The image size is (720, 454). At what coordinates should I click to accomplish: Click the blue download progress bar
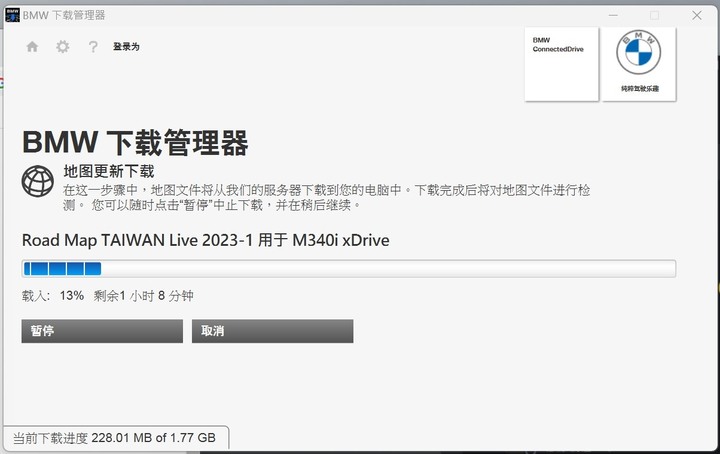pos(349,269)
